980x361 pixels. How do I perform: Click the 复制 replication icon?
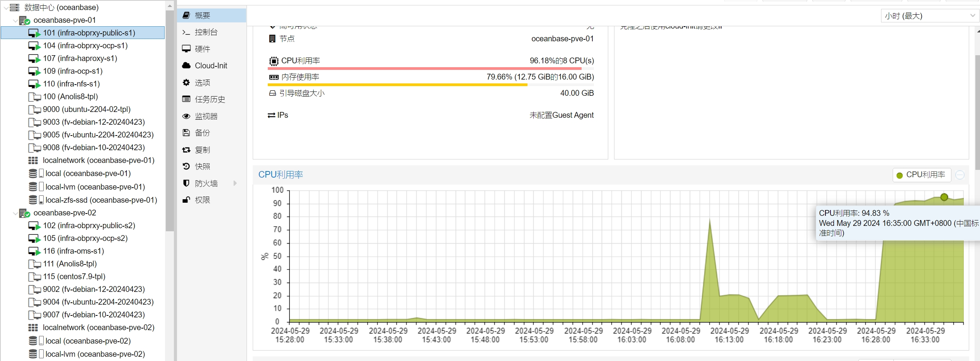[186, 150]
